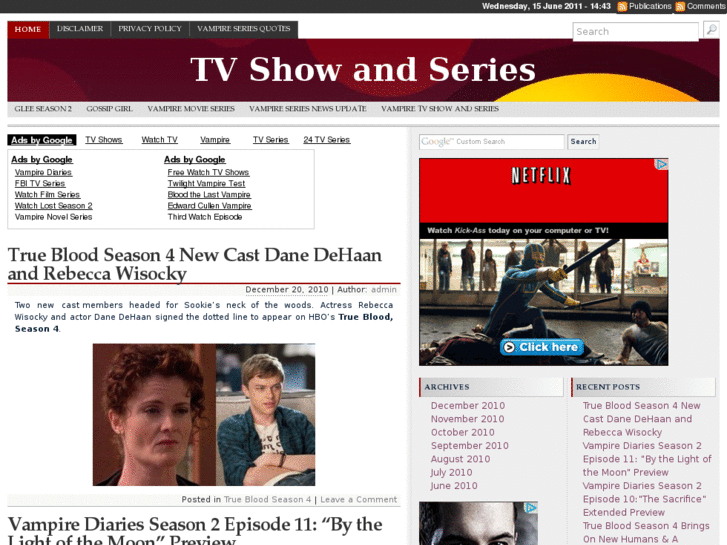Image resolution: width=727 pixels, height=545 pixels.
Task: Click the Comments RSS feed icon
Action: pyautogui.click(x=680, y=6)
